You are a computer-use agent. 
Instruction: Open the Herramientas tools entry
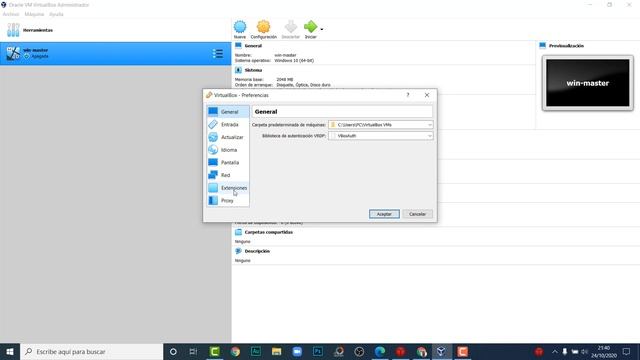coord(116,30)
